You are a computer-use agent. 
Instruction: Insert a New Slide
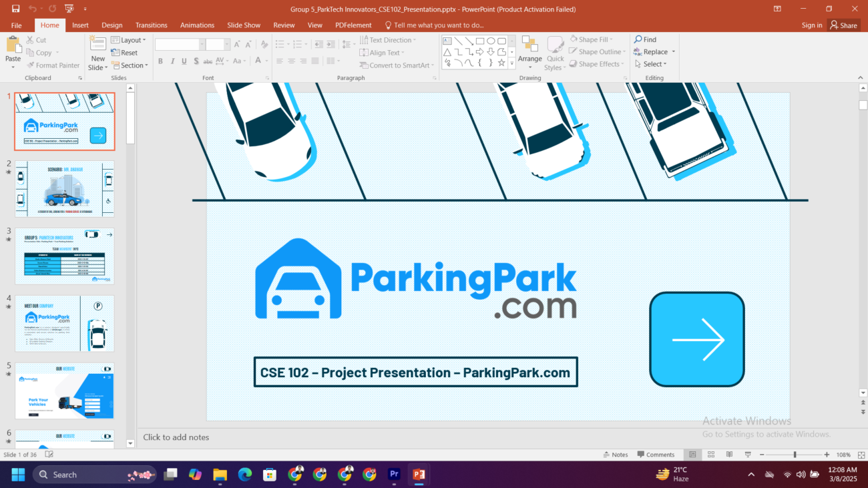tap(98, 53)
